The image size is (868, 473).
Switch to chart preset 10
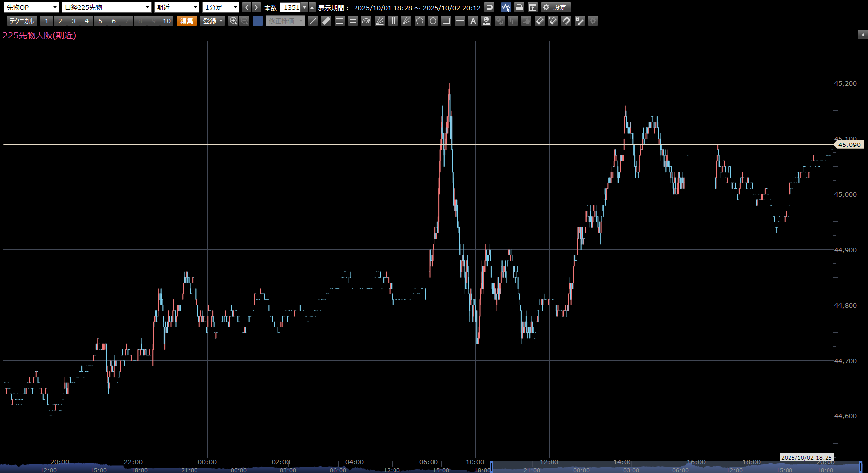[167, 21]
